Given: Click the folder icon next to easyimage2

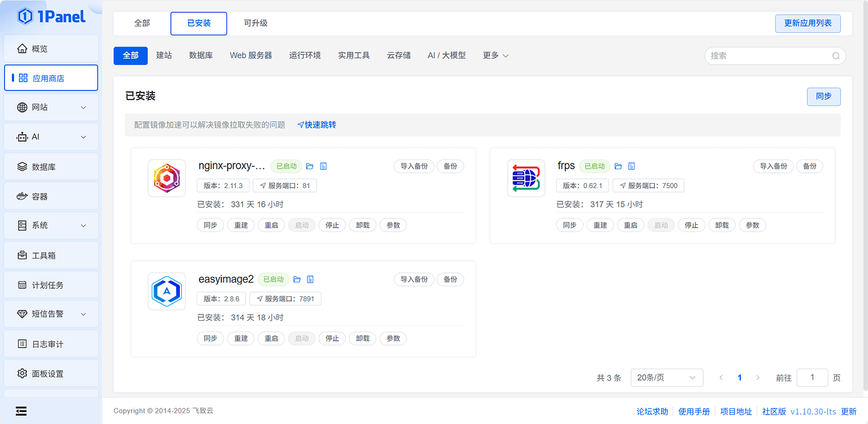Looking at the screenshot, I should tap(296, 279).
